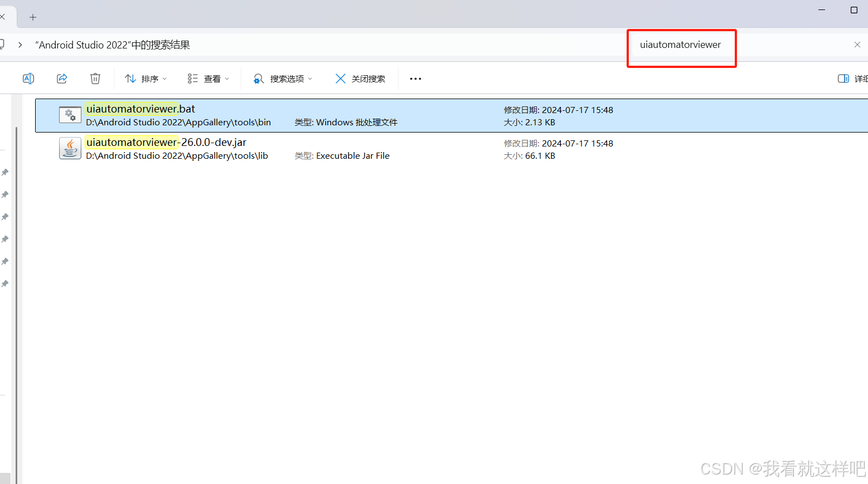Click the share icon in the toolbar
This screenshot has width=868, height=484.
[x=61, y=79]
